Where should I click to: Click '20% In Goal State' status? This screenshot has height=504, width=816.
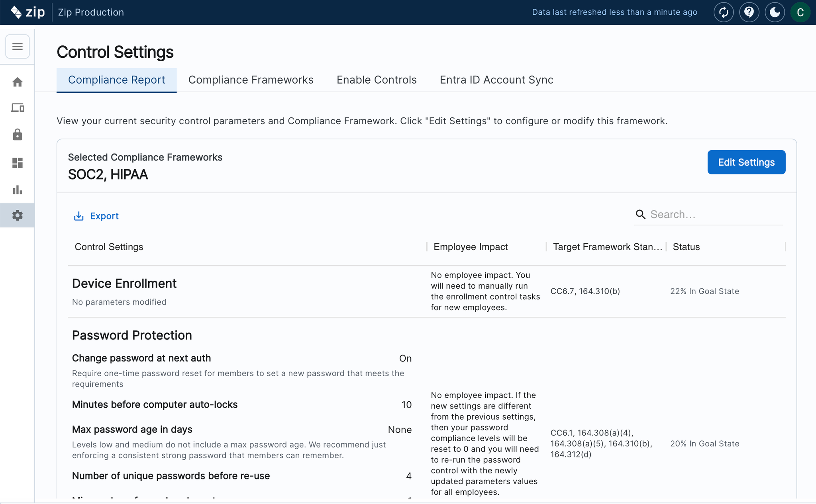click(704, 444)
